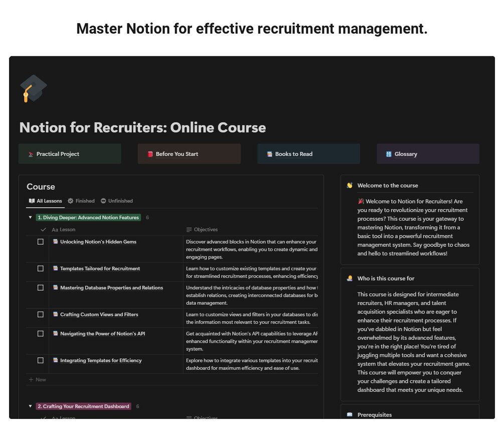504x428 pixels.
Task: Mark Navigating the Power of Notion's API done
Action: click(x=41, y=334)
